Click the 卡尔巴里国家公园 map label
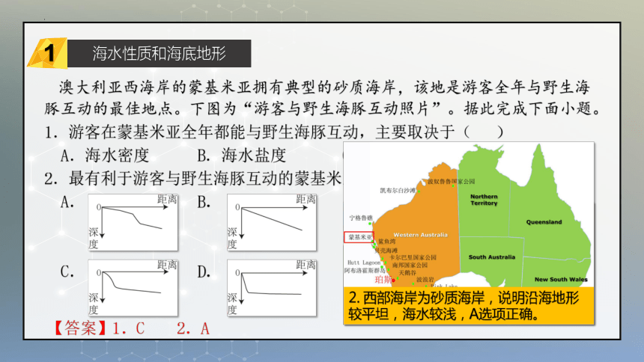Screen dimensions: 644x362 [x=413, y=257]
